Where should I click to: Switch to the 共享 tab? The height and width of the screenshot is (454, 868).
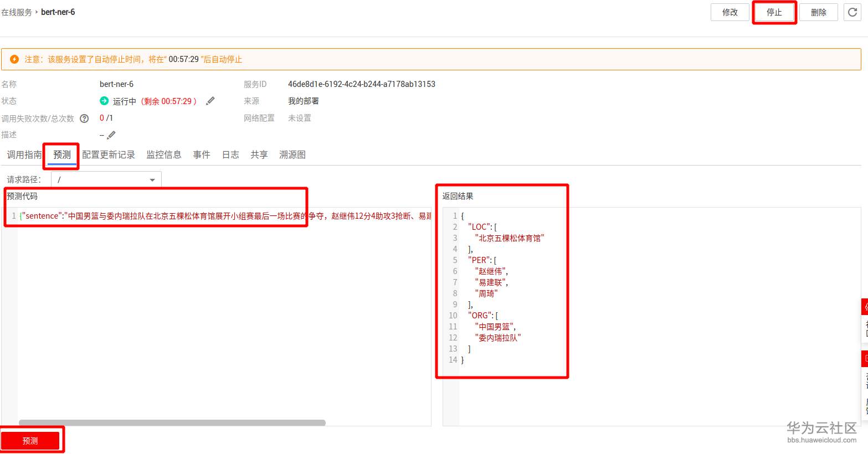click(x=259, y=155)
